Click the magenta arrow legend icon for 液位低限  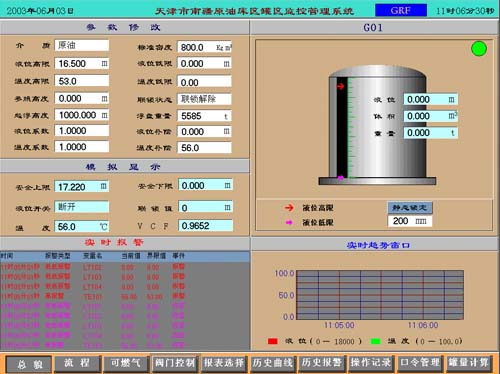(x=289, y=222)
